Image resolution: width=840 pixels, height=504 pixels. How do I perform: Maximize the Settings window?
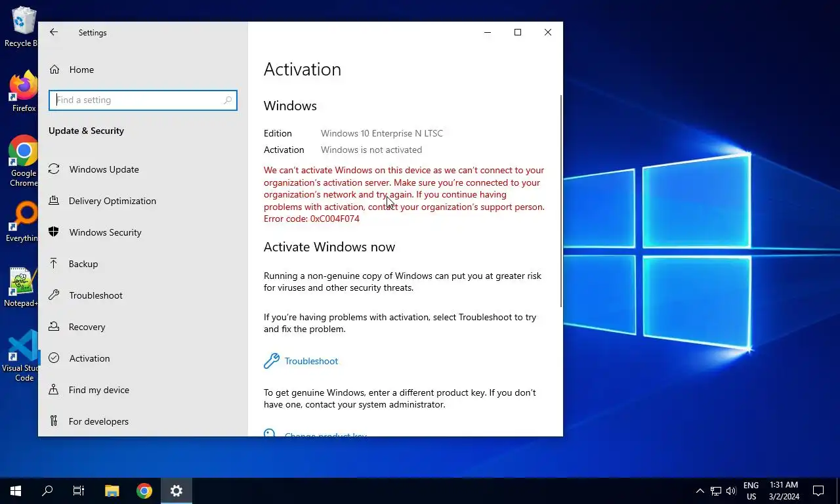[x=518, y=32]
